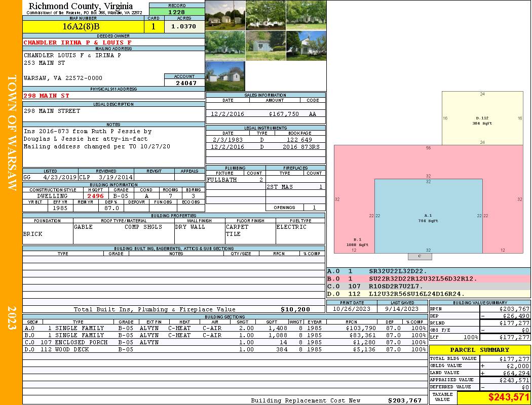Select the C.0 enclosed porch section row
The image size is (532, 405).
tap(224, 342)
